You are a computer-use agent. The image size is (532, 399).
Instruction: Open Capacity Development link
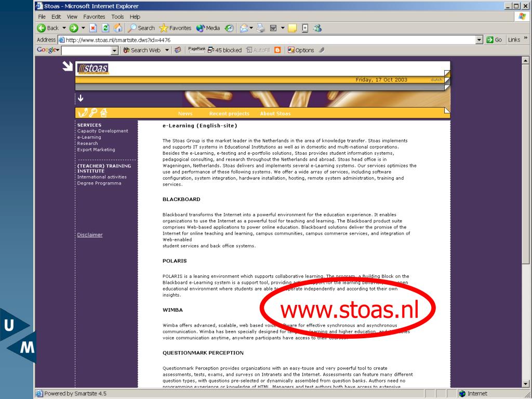click(102, 131)
